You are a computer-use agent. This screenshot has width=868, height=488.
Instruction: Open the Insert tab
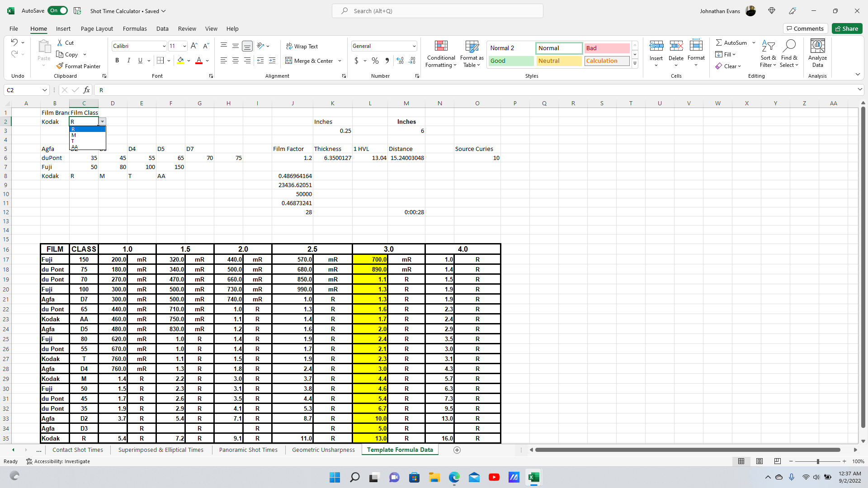coord(63,28)
